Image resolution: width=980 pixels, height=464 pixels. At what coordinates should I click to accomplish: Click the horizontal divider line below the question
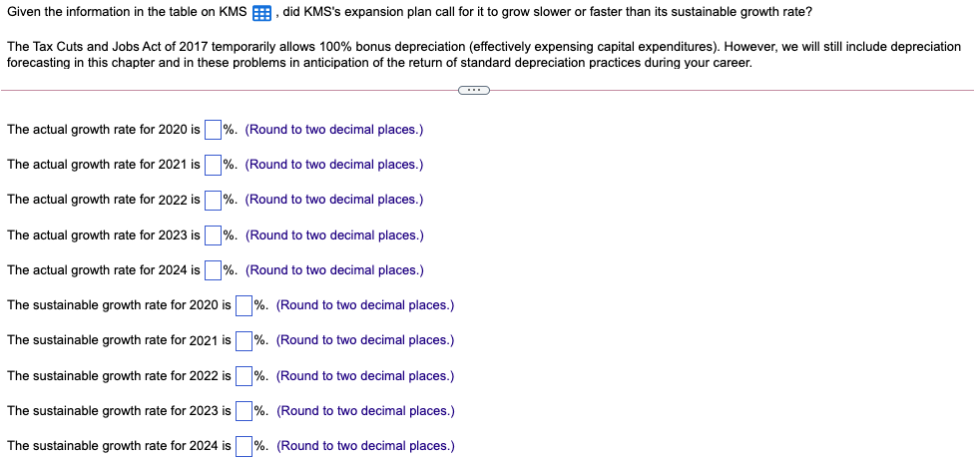732,91
